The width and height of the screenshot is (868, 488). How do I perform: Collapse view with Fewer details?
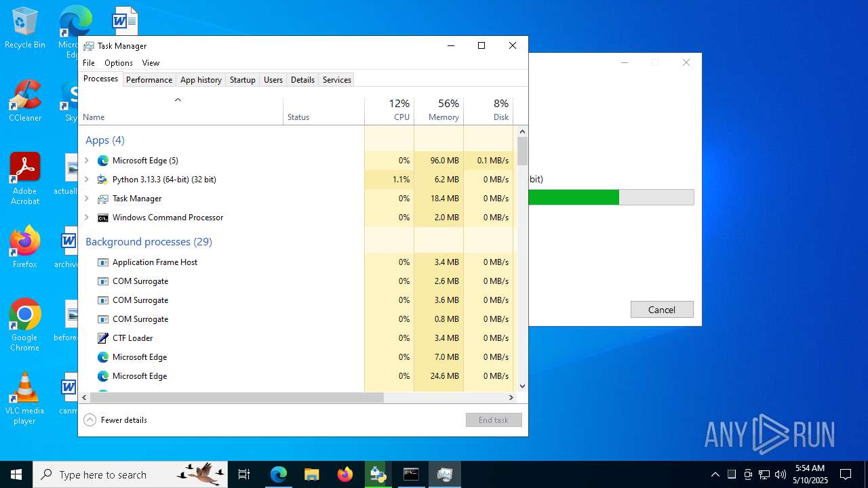pyautogui.click(x=115, y=420)
